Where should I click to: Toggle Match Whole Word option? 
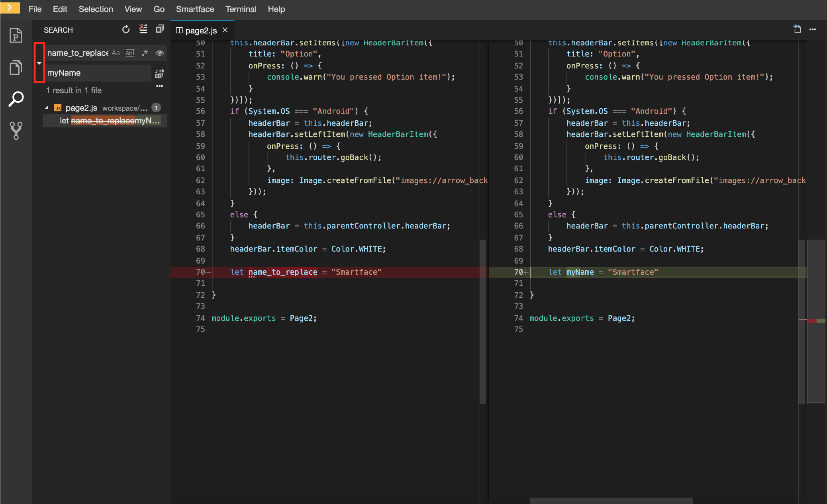pos(130,53)
